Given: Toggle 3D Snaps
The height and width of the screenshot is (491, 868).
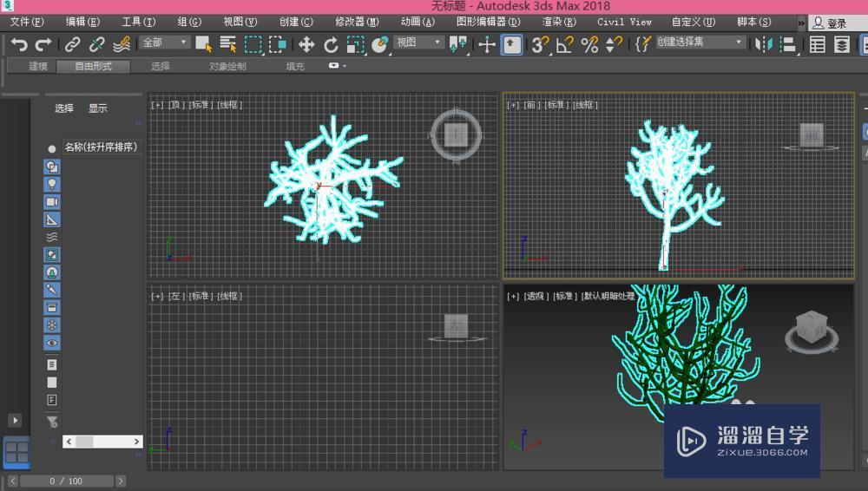Looking at the screenshot, I should (x=540, y=43).
